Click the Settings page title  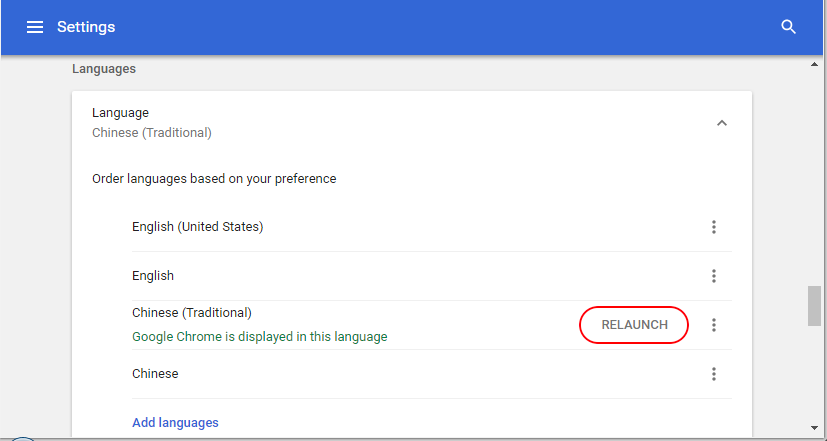point(86,27)
